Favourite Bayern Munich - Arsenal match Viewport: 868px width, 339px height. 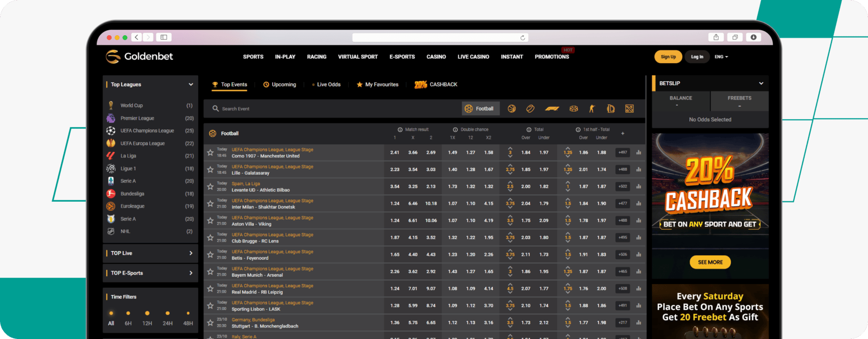210,272
